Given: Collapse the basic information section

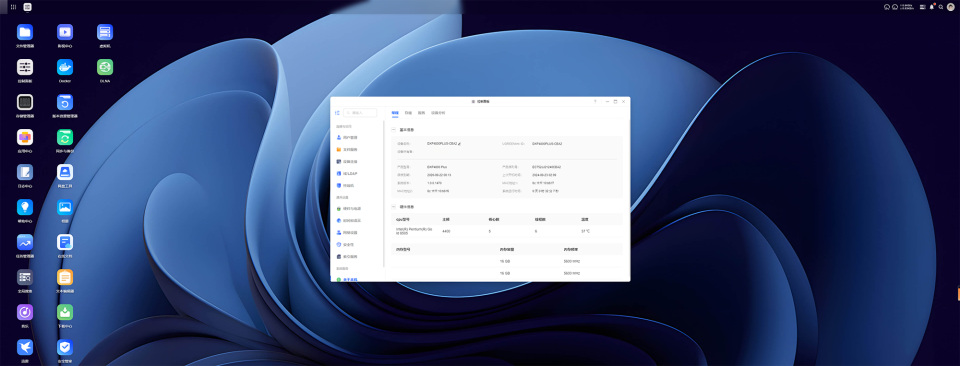Looking at the screenshot, I should 394,130.
